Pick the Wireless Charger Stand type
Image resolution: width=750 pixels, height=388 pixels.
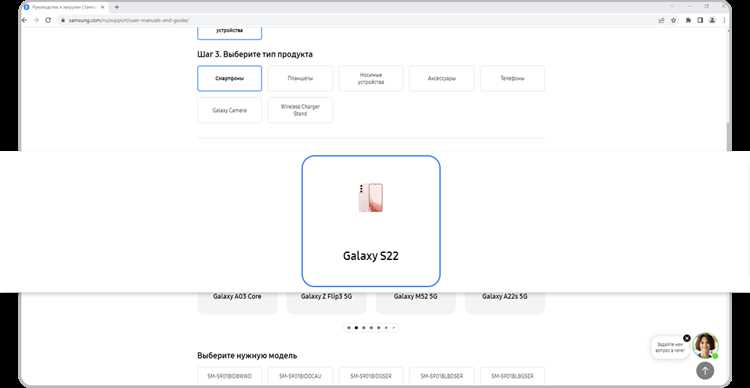pos(300,111)
